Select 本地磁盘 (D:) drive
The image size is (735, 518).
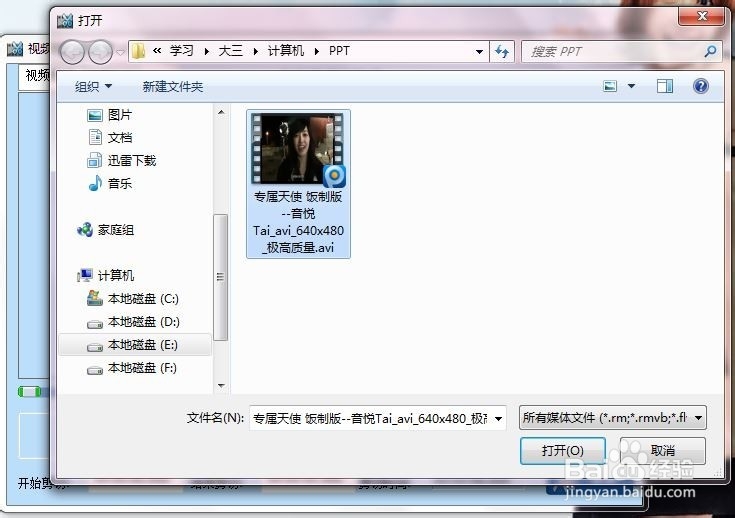coord(133,322)
